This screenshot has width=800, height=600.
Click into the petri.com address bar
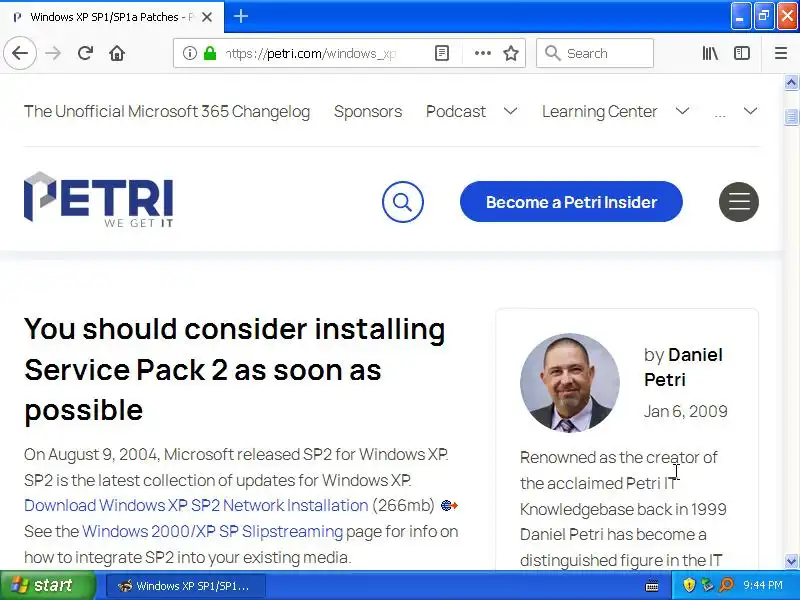point(311,53)
